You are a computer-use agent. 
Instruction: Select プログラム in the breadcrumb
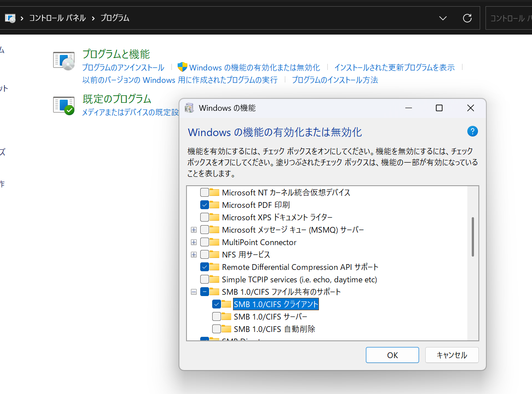[114, 18]
